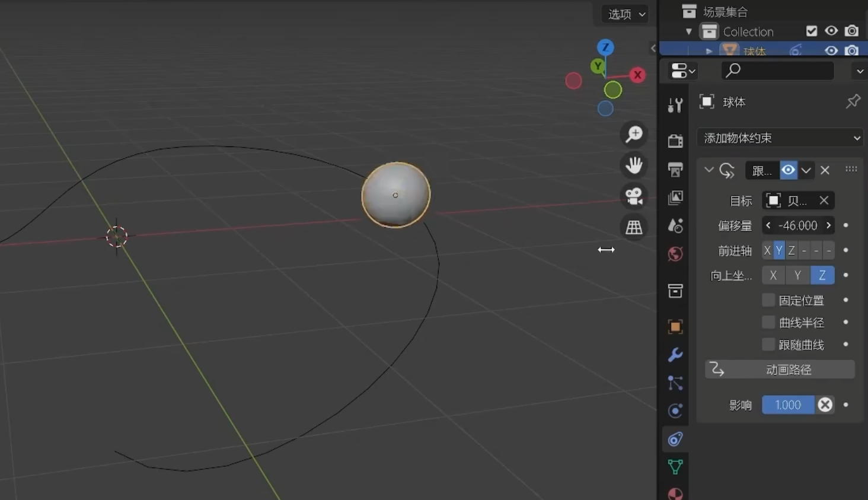The image size is (868, 500).
Task: Open the World properties tab
Action: point(675,254)
